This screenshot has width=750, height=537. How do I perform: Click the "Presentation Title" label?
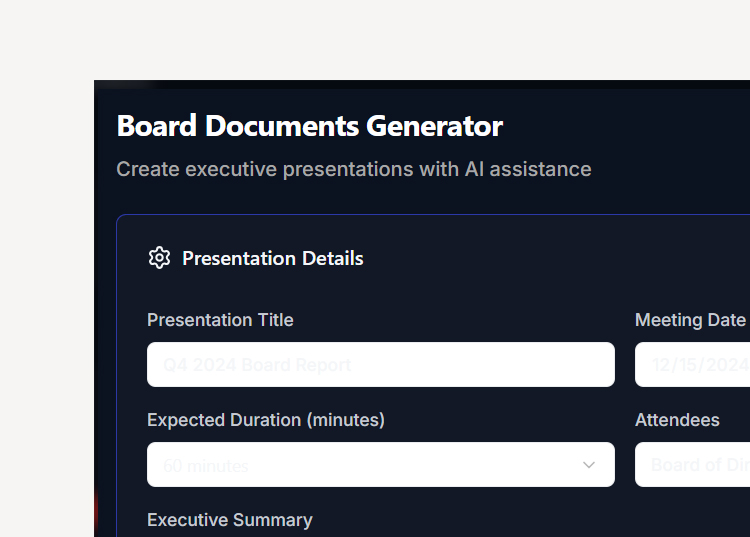coord(220,320)
